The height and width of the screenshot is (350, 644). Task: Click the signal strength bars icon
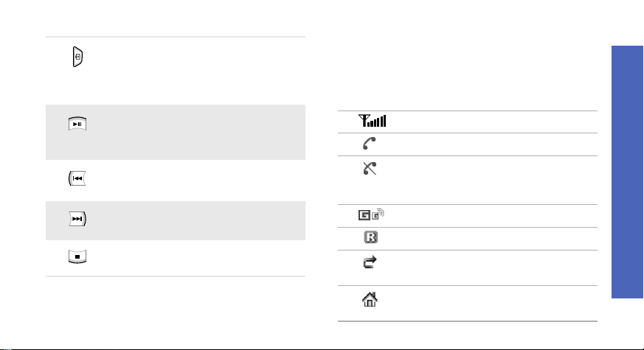(x=372, y=121)
